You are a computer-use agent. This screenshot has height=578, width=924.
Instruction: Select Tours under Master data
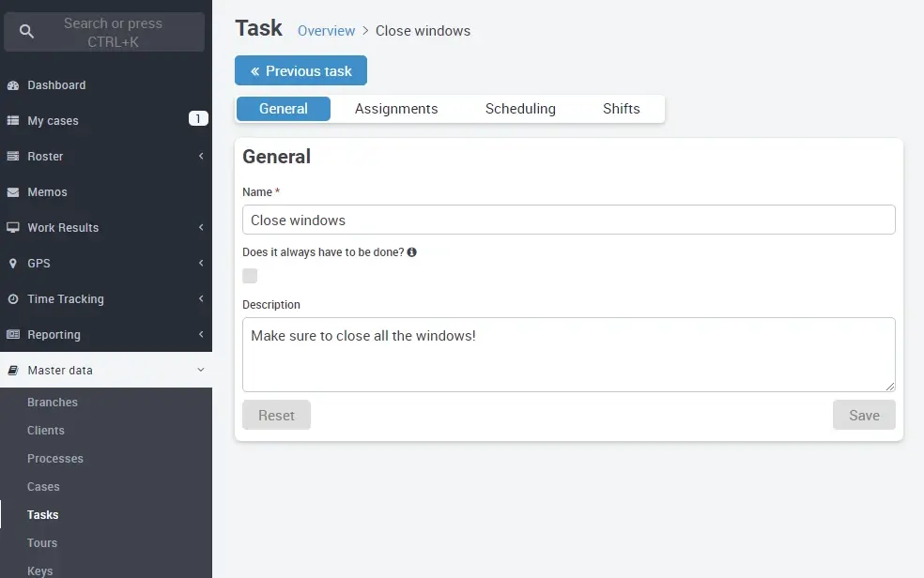point(41,542)
